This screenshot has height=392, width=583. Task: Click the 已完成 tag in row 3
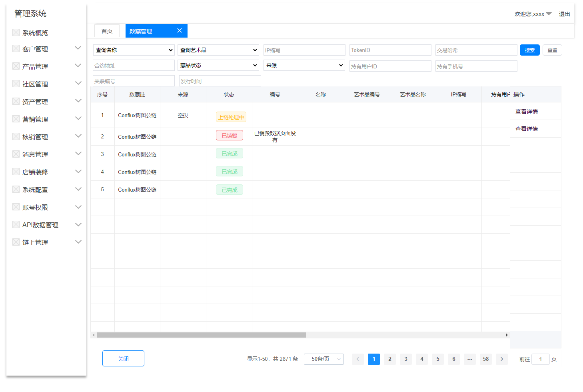tap(230, 153)
